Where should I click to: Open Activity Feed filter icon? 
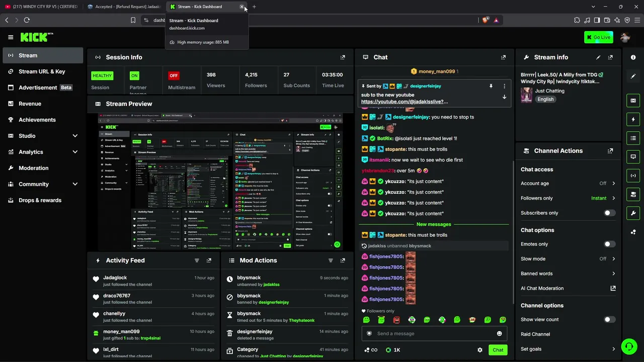coord(197,260)
